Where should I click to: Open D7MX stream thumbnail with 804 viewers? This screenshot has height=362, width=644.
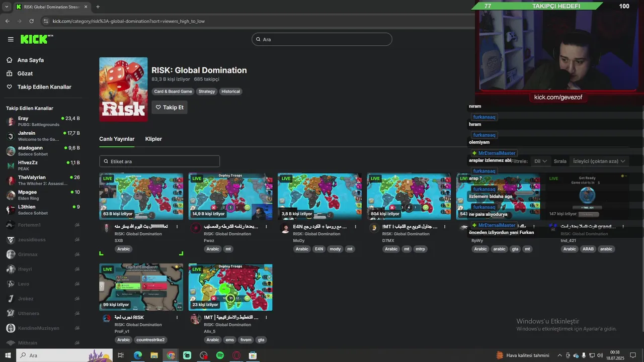409,197
